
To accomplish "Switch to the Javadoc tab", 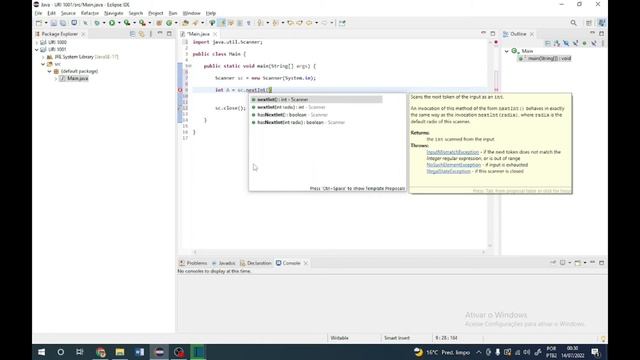I will click(224, 263).
